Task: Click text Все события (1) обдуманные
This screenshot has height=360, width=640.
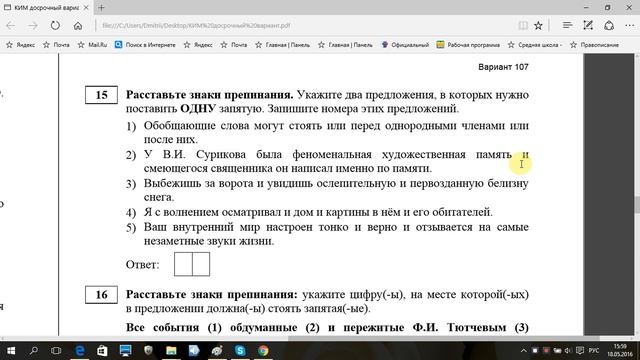Action: pyautogui.click(x=211, y=328)
